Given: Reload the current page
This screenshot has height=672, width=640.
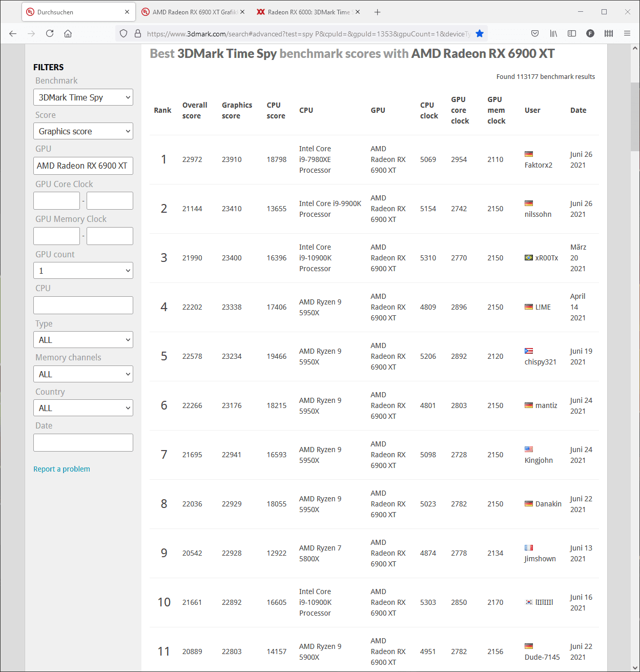Looking at the screenshot, I should click(50, 33).
